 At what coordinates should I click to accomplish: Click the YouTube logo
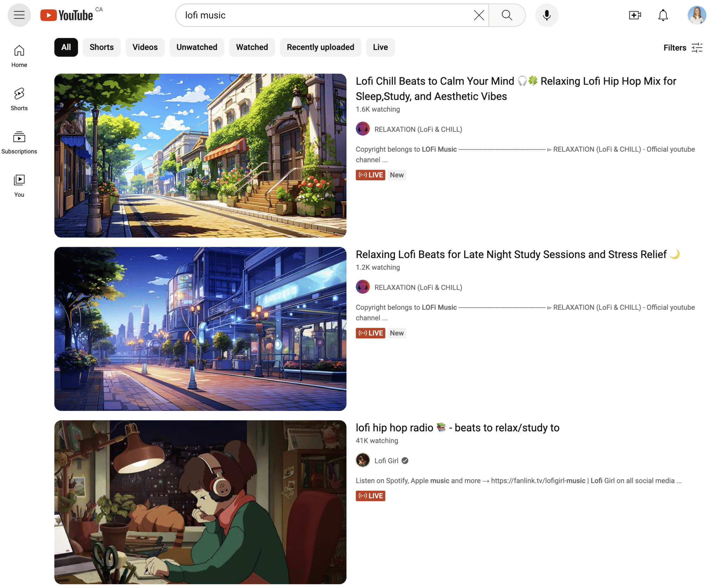[67, 15]
